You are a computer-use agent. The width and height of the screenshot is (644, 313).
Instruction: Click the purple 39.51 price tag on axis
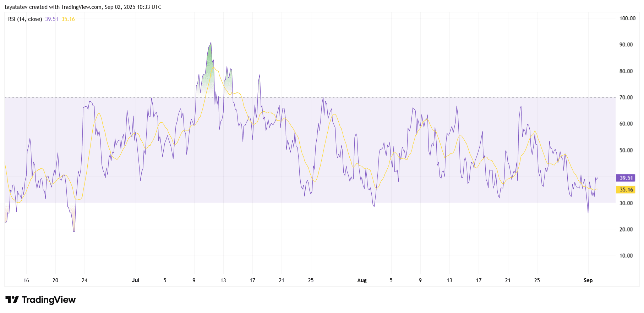coord(626,178)
